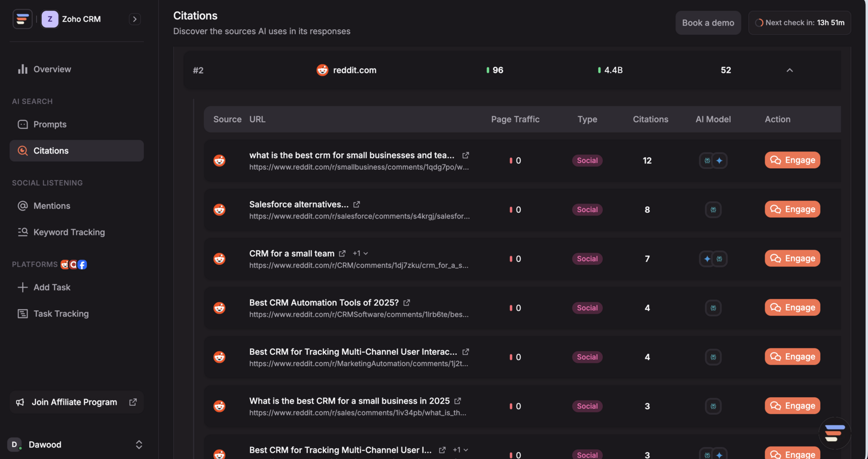Click the AI model icon in Salesforce alternatives row
868x459 pixels.
pyautogui.click(x=713, y=209)
